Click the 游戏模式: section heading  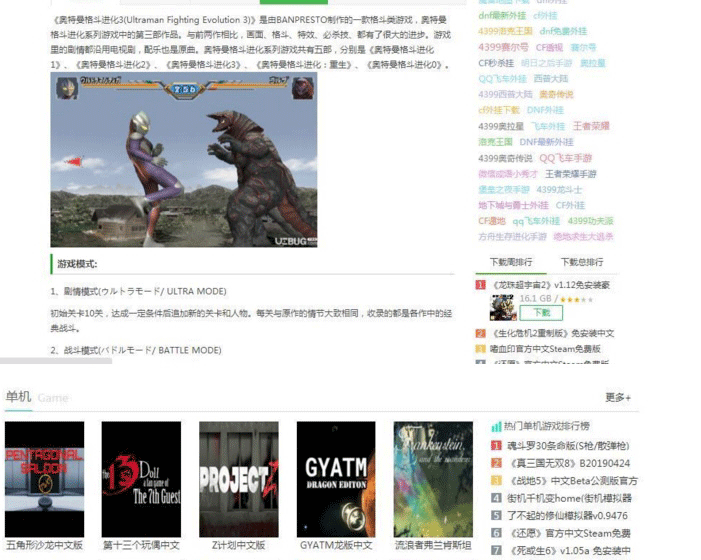click(77, 264)
